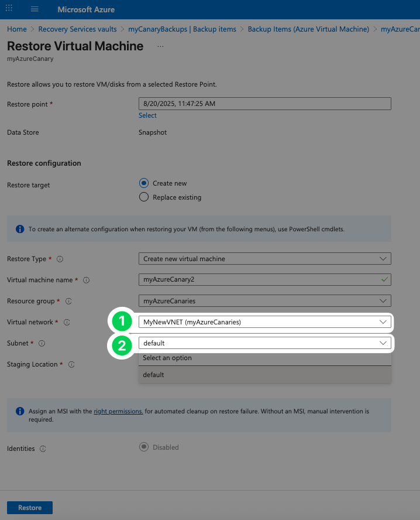Click the Identities info icon
Screen dimensions: 420x520
click(43, 449)
